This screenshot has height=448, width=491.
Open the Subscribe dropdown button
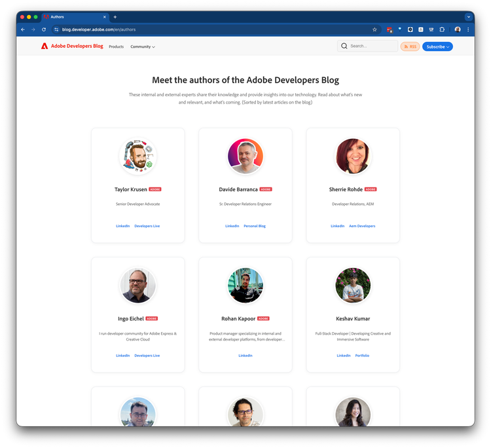click(437, 47)
